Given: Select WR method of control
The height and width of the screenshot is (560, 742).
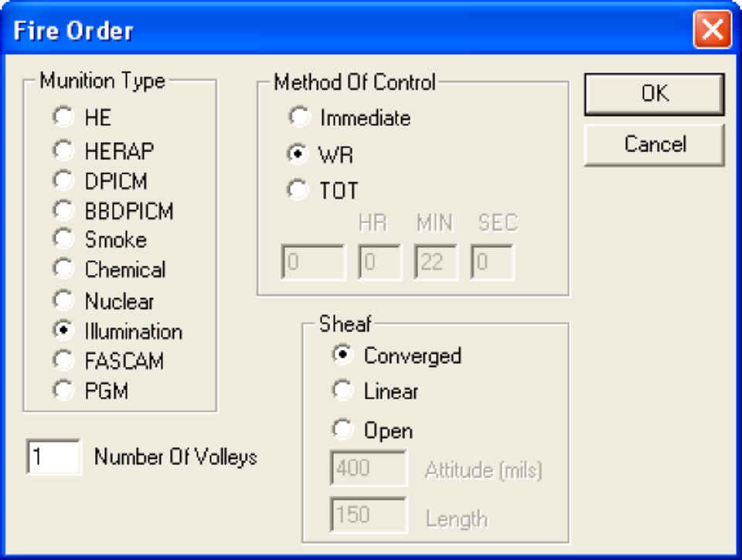Looking at the screenshot, I should tap(298, 154).
